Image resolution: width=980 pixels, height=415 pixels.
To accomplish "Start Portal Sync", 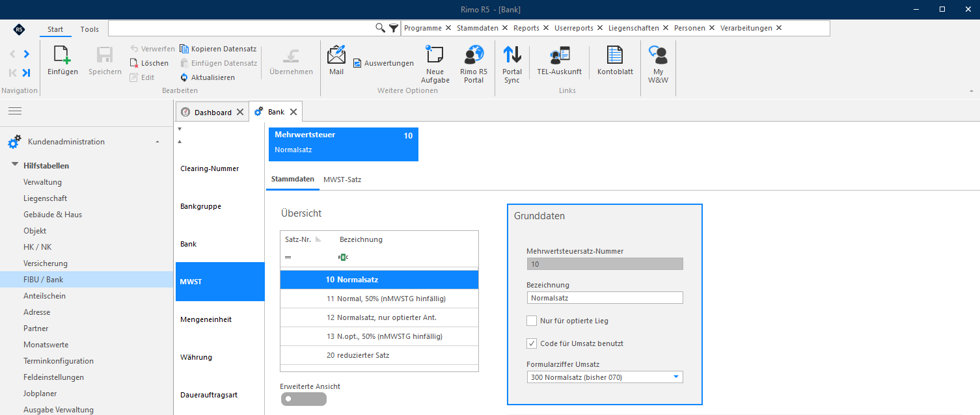I will [512, 64].
